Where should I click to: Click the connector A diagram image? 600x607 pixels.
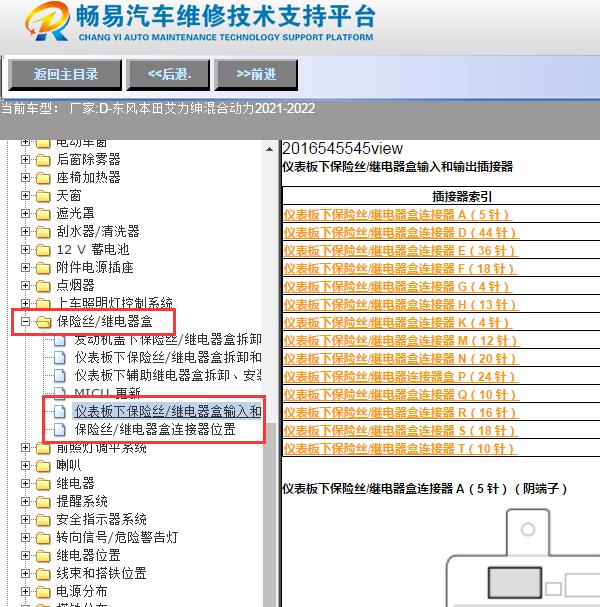[x=523, y=557]
